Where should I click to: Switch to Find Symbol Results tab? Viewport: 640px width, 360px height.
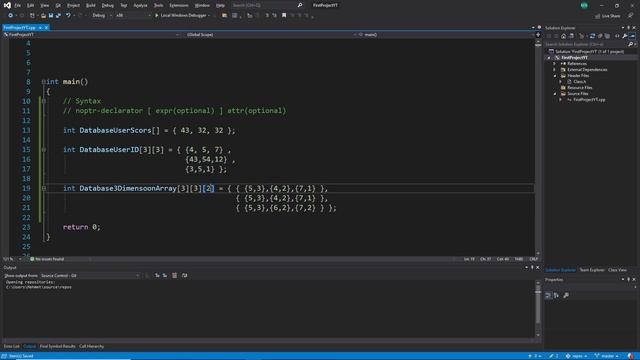coord(58,346)
